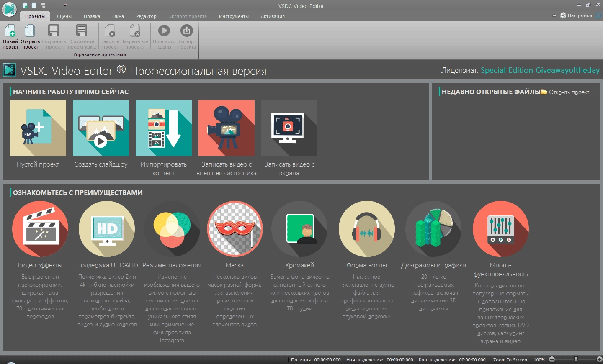Start a Пустой проект tile

[x=38, y=128]
